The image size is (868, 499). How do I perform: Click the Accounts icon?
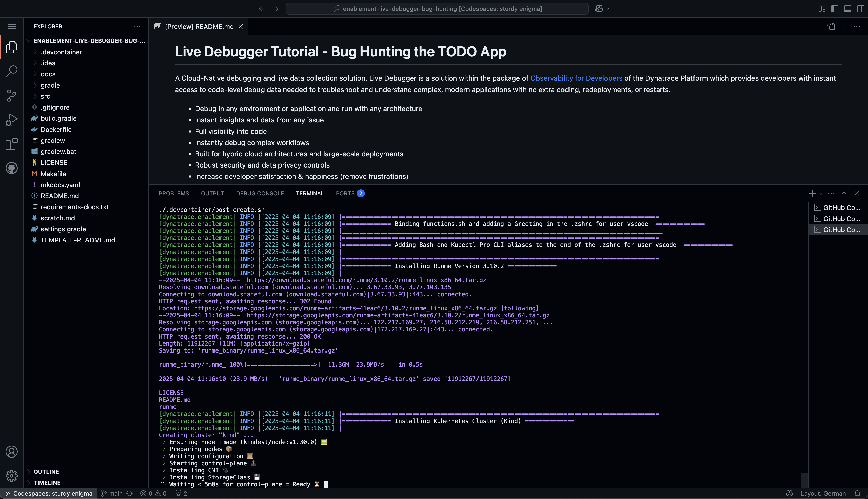click(x=12, y=452)
